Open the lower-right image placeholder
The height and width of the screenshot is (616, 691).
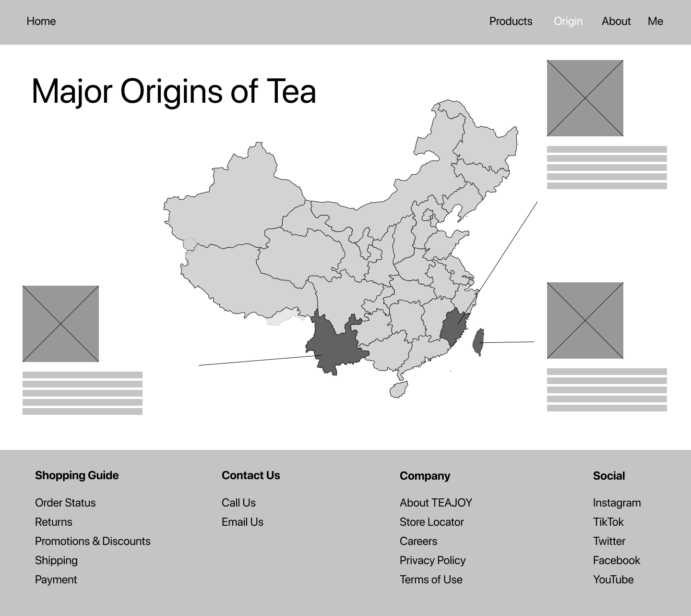585,320
